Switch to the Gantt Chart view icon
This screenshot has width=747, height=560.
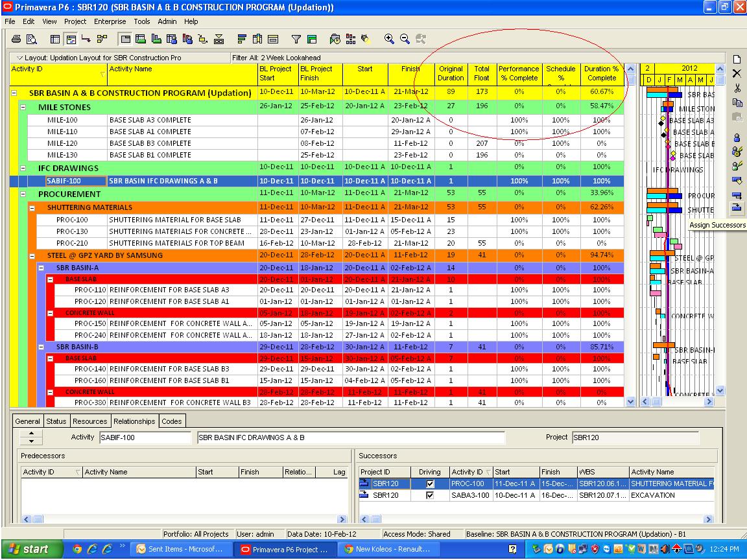[x=71, y=39]
